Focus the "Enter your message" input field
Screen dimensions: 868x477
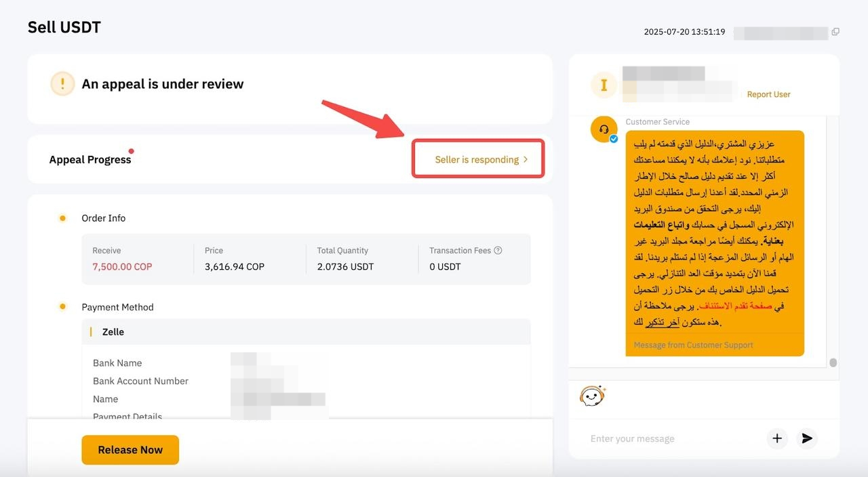point(671,438)
